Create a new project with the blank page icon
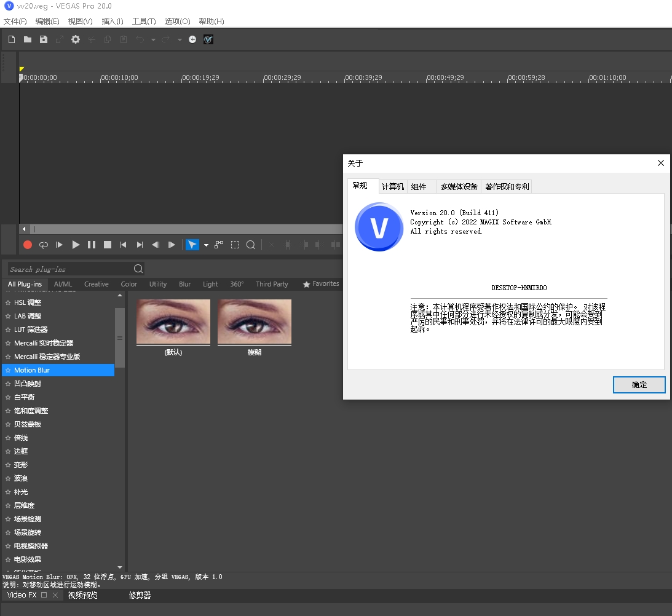Screen dimensions: 672x616 pos(12,39)
